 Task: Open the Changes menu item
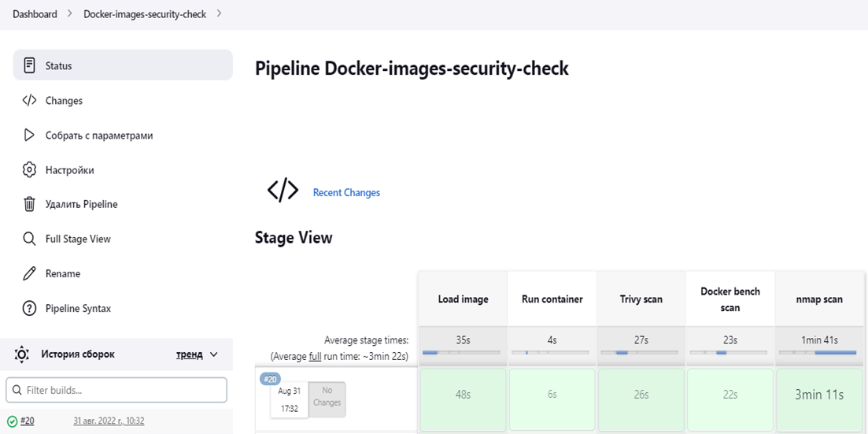click(123, 100)
